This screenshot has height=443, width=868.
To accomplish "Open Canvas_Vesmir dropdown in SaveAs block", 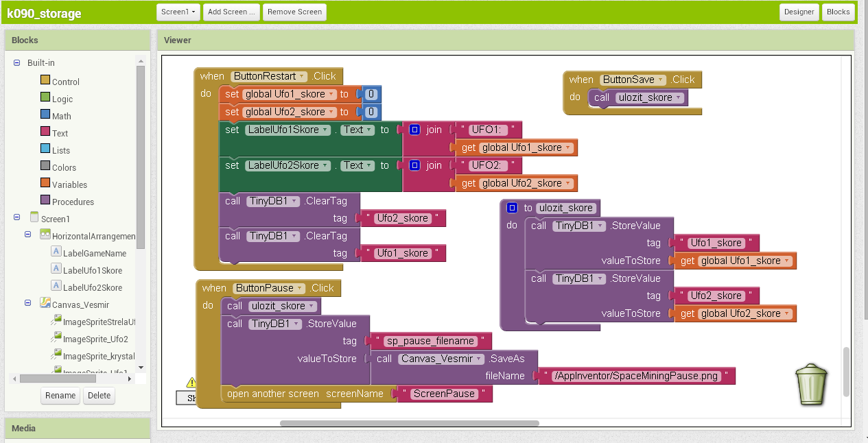I will coord(441,359).
